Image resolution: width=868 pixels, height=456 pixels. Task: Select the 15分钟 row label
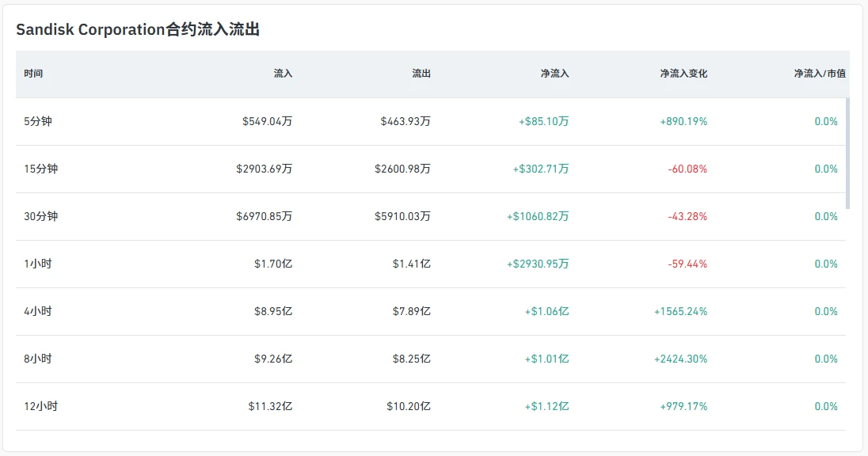coord(41,169)
